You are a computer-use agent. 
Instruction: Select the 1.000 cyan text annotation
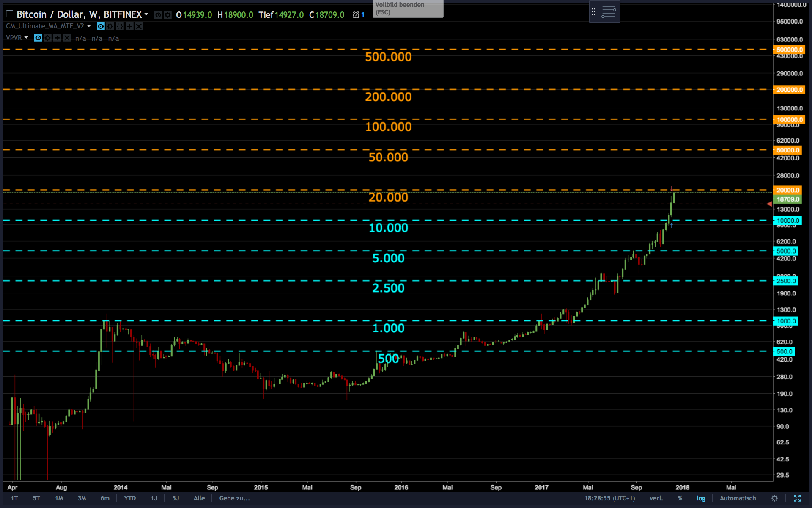pyautogui.click(x=388, y=328)
